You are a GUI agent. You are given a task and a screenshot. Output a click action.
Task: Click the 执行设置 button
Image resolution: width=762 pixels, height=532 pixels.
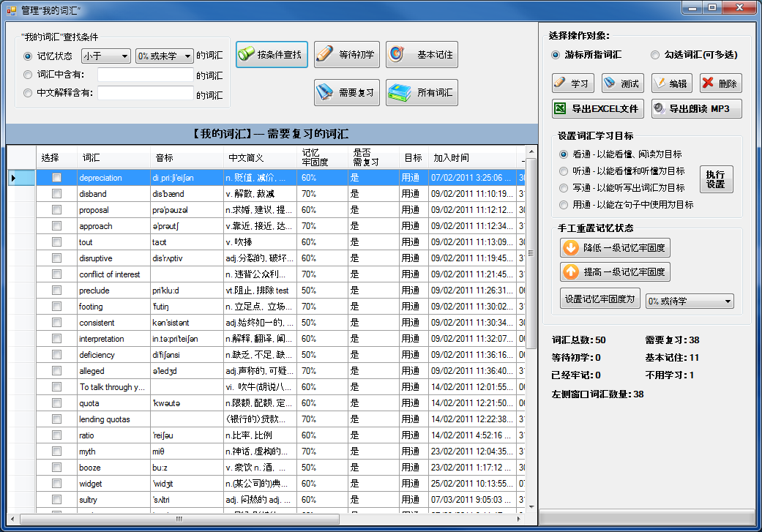[x=715, y=179]
